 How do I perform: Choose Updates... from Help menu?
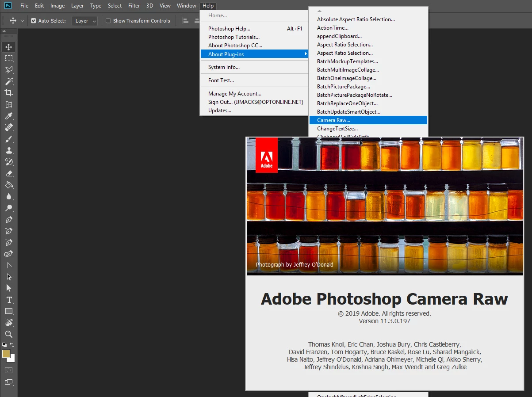click(254, 111)
